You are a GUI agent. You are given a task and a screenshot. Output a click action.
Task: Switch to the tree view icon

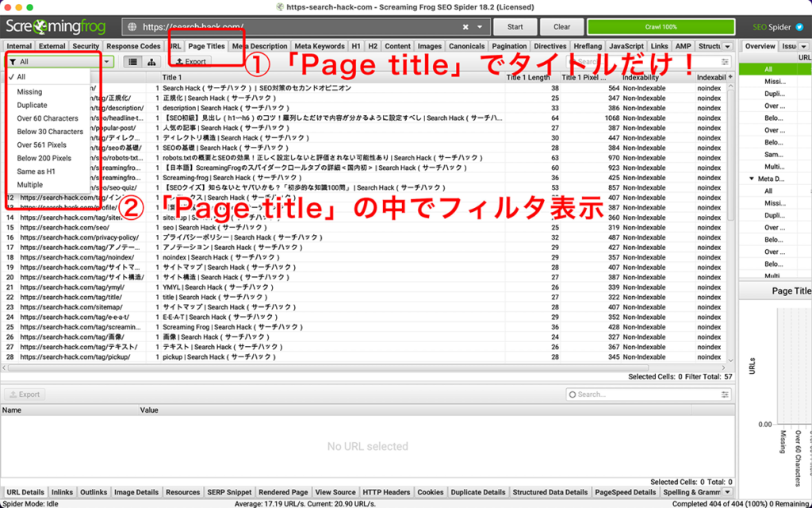[151, 62]
